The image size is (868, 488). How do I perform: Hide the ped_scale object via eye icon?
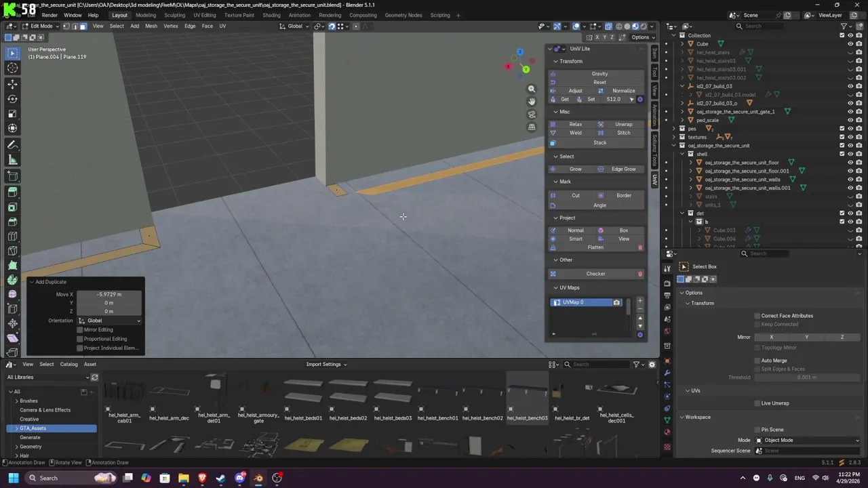(850, 120)
